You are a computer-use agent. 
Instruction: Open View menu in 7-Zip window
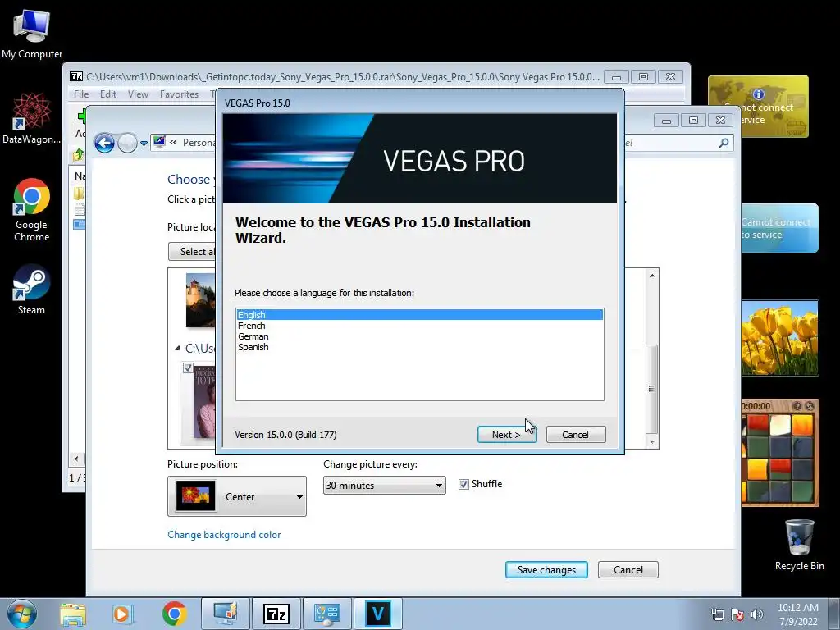[138, 94]
